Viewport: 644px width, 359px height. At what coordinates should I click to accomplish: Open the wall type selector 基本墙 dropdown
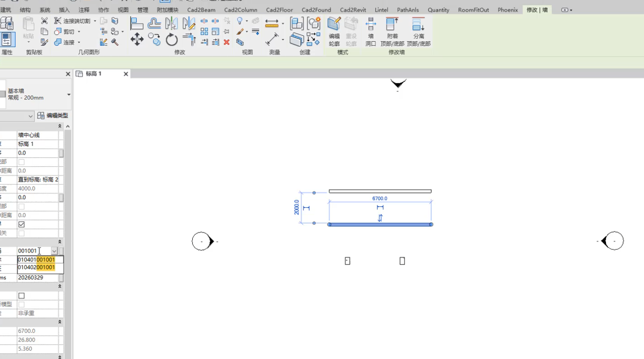(x=69, y=94)
